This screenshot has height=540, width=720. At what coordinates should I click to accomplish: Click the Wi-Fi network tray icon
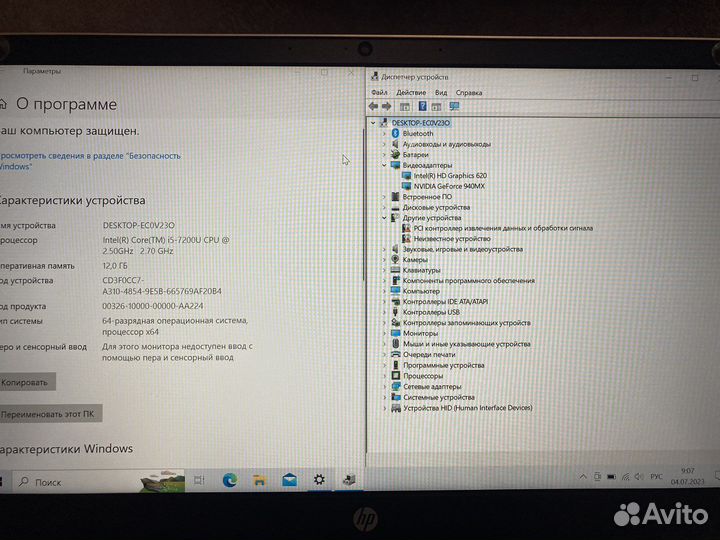(x=625, y=477)
